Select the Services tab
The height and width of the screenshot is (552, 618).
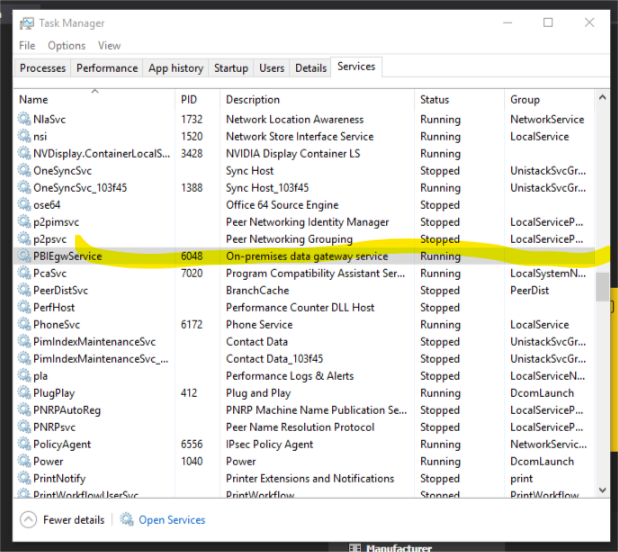coord(356,67)
